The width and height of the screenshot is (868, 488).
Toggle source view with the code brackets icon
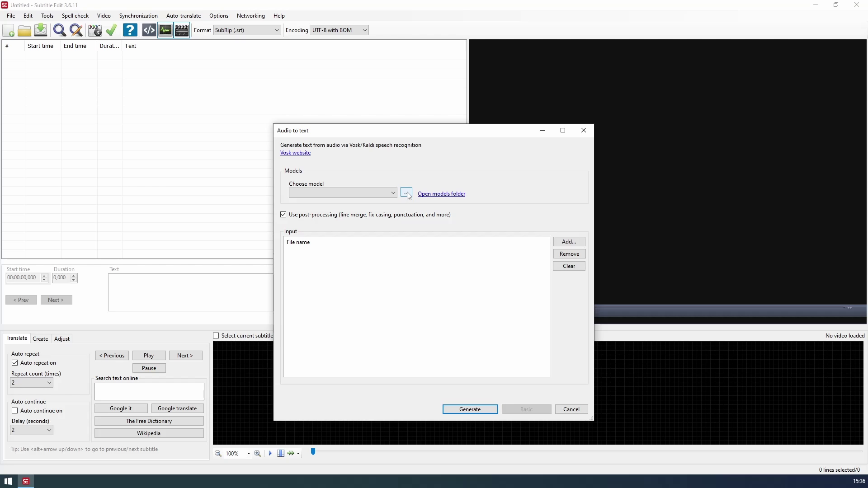click(149, 30)
